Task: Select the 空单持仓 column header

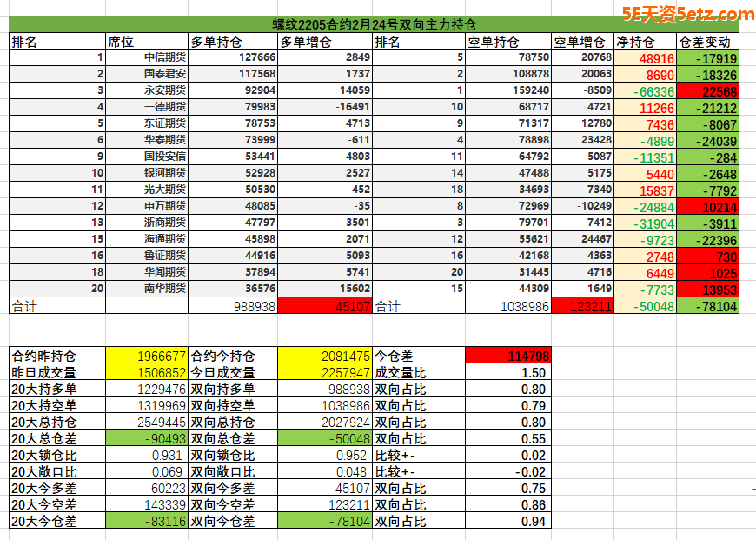Action: coord(507,42)
